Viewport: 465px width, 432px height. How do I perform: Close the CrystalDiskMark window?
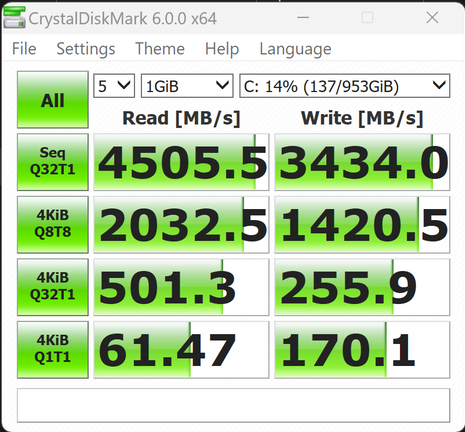[432, 17]
